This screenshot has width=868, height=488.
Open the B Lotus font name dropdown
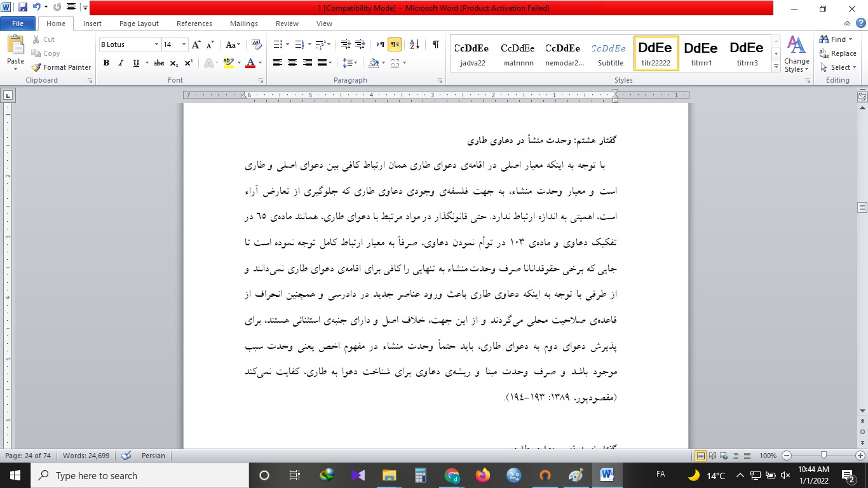click(156, 44)
